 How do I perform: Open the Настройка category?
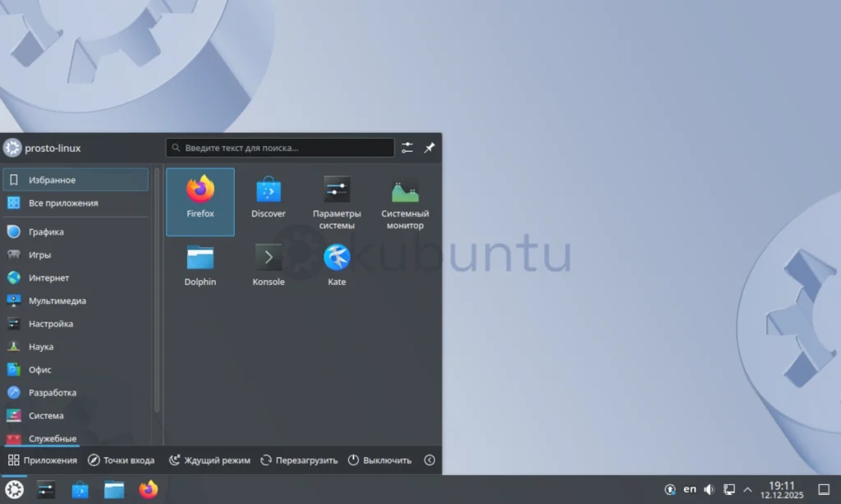(76, 324)
